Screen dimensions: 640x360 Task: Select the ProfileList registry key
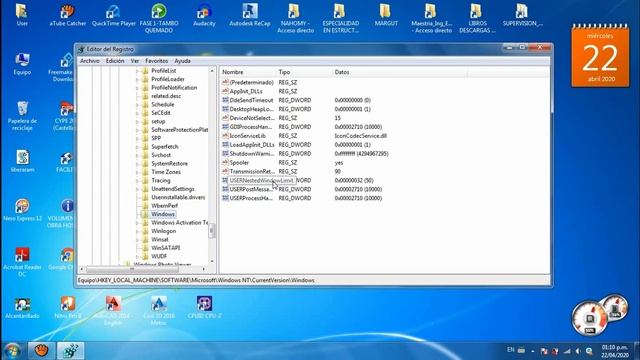click(164, 71)
